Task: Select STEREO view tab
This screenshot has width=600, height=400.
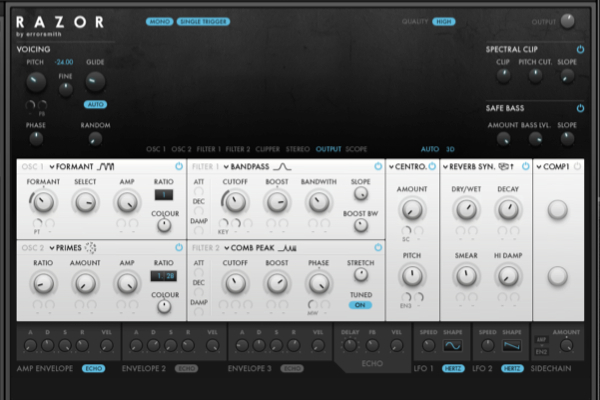Action: 298,149
